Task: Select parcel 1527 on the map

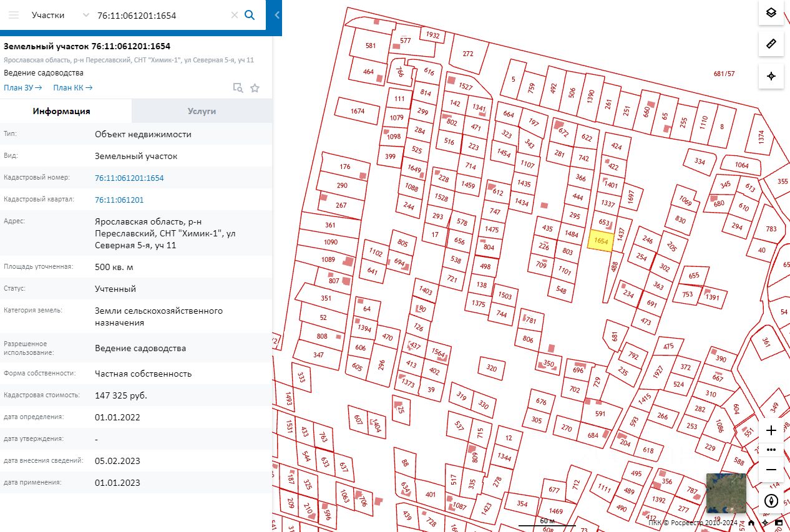Action: pyautogui.click(x=466, y=86)
